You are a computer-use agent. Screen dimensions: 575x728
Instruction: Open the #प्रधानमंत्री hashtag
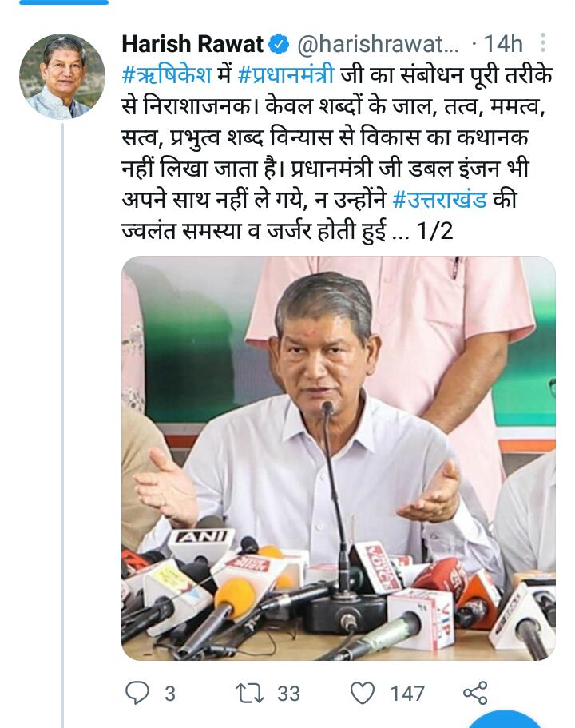point(286,76)
